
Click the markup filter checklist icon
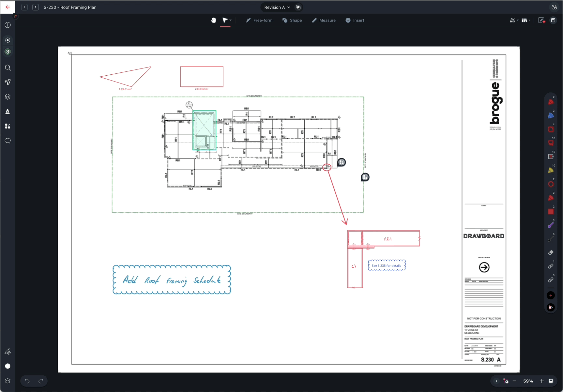[512, 20]
